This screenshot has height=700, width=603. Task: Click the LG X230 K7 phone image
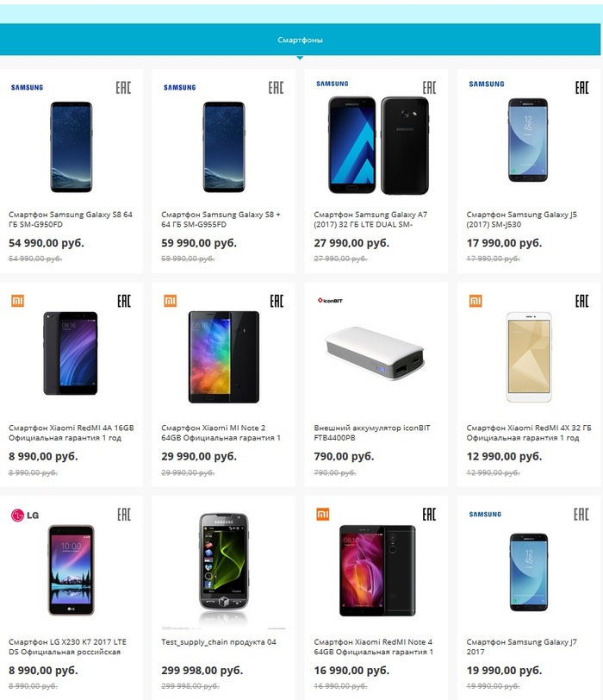tap(71, 569)
